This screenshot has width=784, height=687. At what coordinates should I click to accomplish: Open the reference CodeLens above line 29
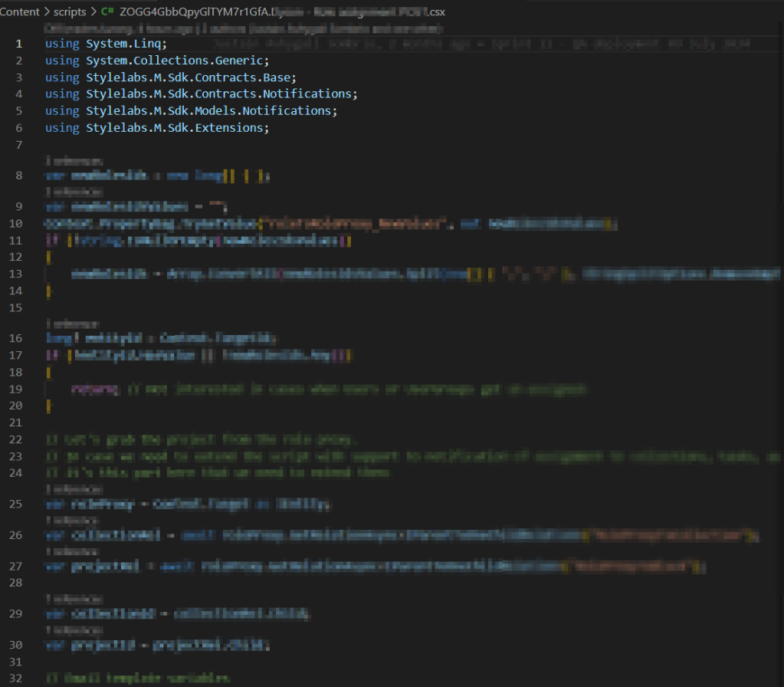coord(74,599)
